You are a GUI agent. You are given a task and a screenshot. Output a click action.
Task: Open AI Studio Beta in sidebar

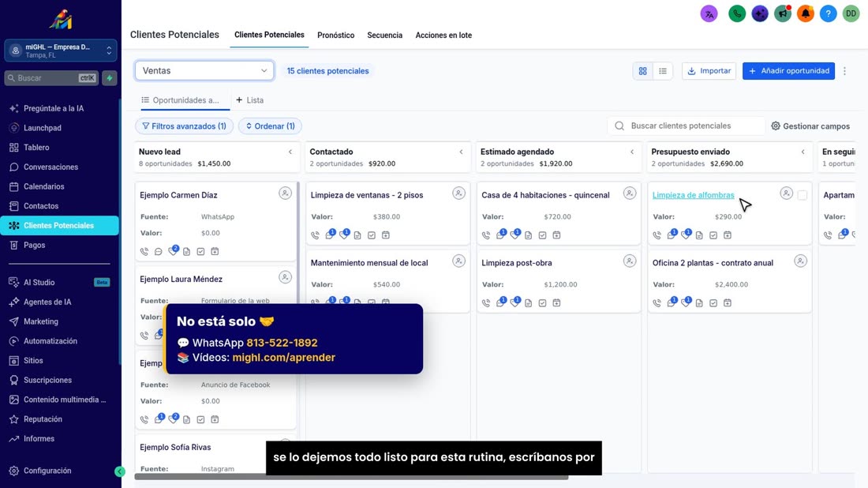point(60,283)
